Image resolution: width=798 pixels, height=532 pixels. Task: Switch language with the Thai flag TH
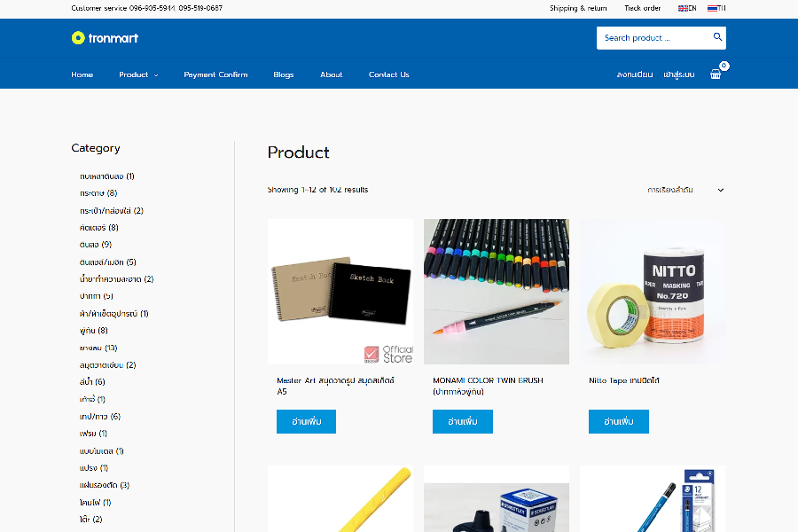pos(716,8)
